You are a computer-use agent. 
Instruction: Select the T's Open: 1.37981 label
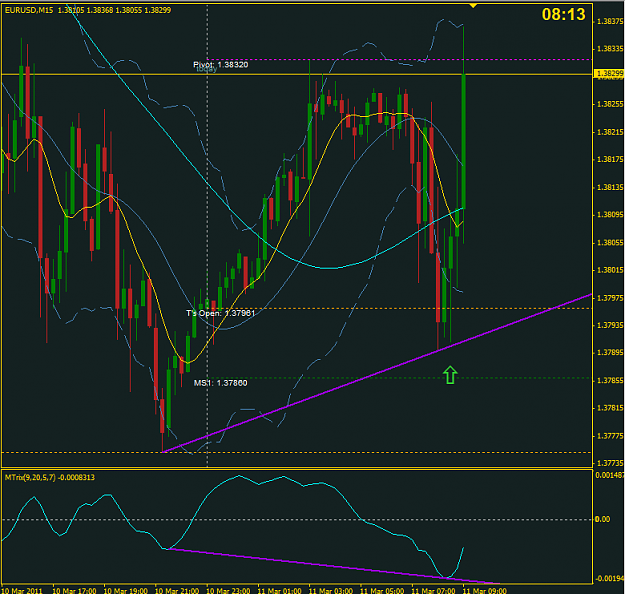(x=220, y=313)
